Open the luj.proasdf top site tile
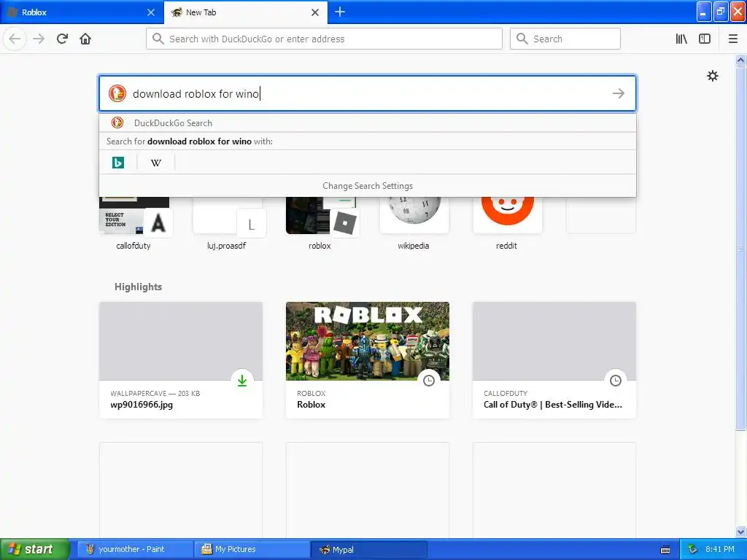The height and width of the screenshot is (560, 747). click(x=227, y=223)
